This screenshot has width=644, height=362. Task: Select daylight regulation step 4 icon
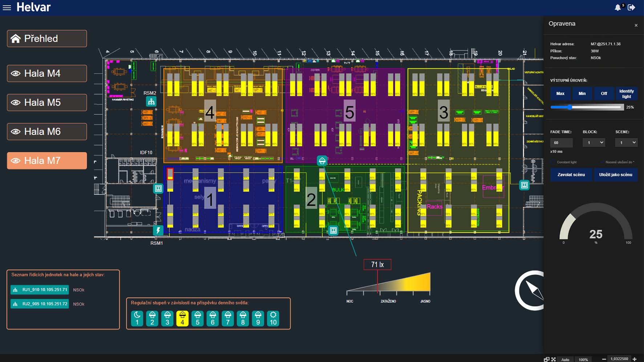[182, 318]
